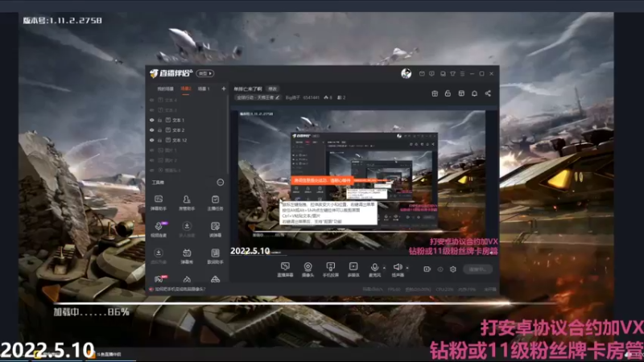Image resolution: width=644 pixels, height=362 pixels.
Task: Toggle lock icon of 文本 12
Action: (159, 140)
